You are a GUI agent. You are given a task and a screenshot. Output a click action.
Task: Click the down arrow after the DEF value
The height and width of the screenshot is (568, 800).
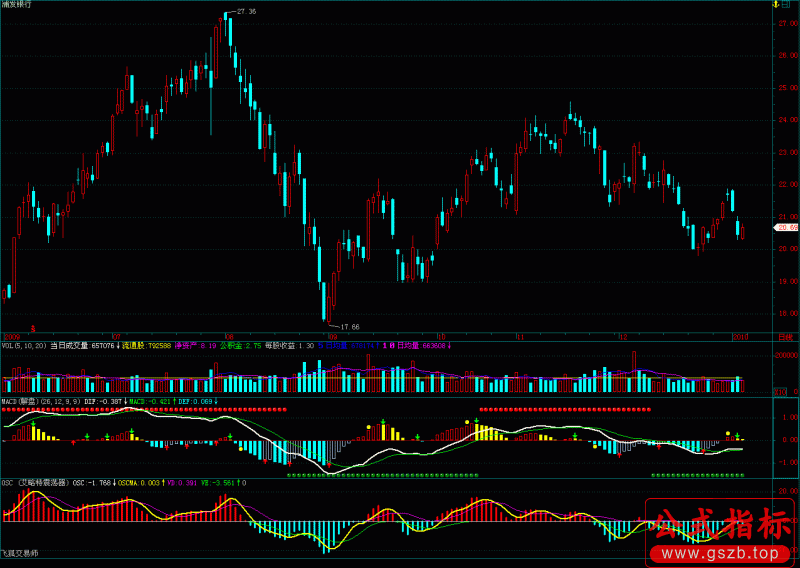(x=217, y=401)
